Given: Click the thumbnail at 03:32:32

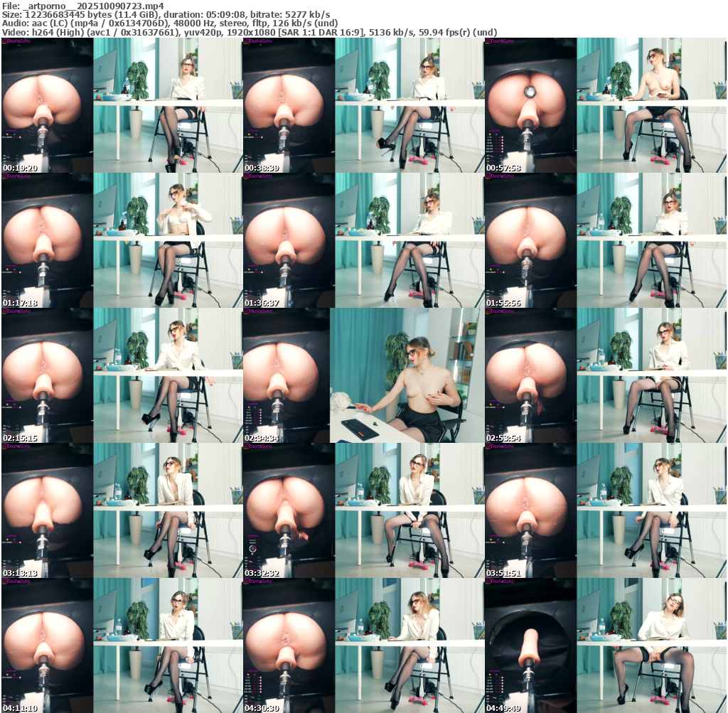Looking at the screenshot, I should (x=363, y=510).
